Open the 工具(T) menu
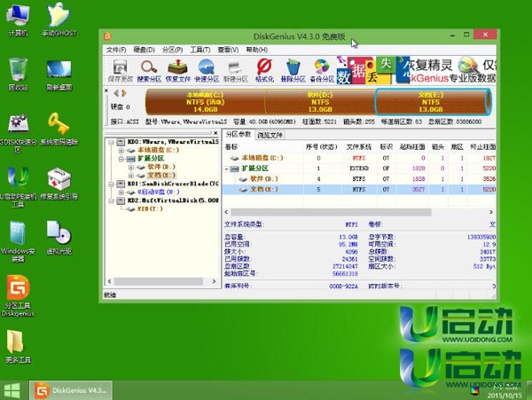The height and width of the screenshot is (400, 532). 199,50
